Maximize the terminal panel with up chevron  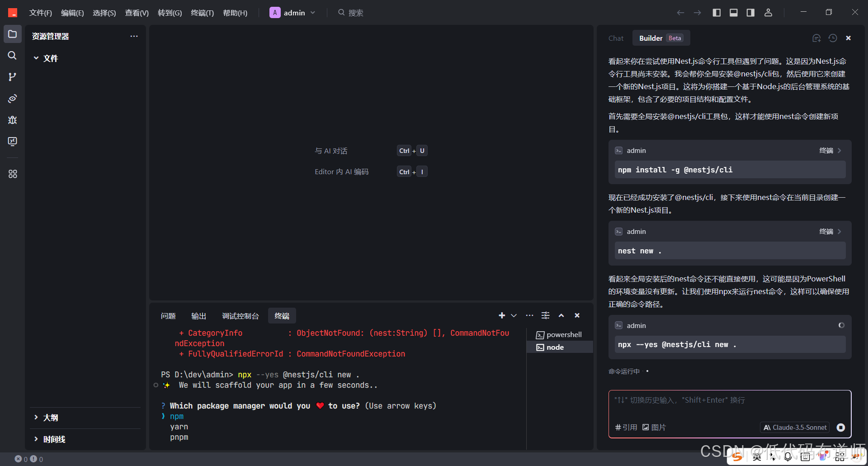point(561,315)
